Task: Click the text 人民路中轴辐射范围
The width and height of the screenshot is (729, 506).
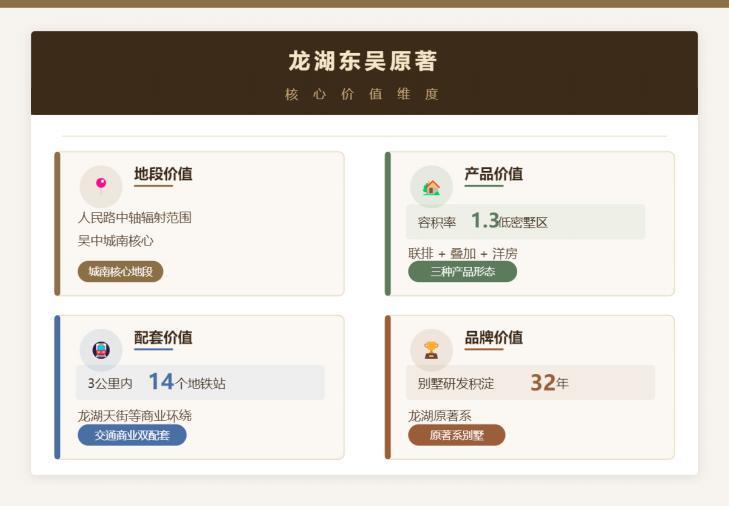Action: point(135,218)
